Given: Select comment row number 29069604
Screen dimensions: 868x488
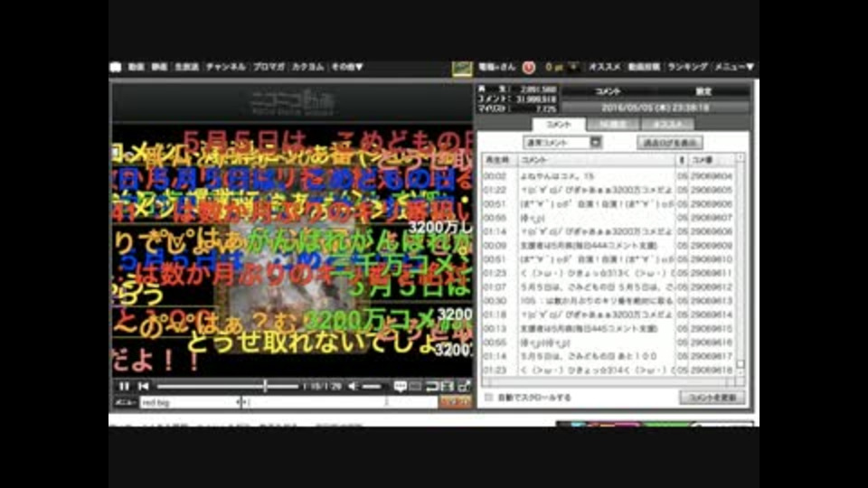Looking at the screenshot, I should pos(608,176).
